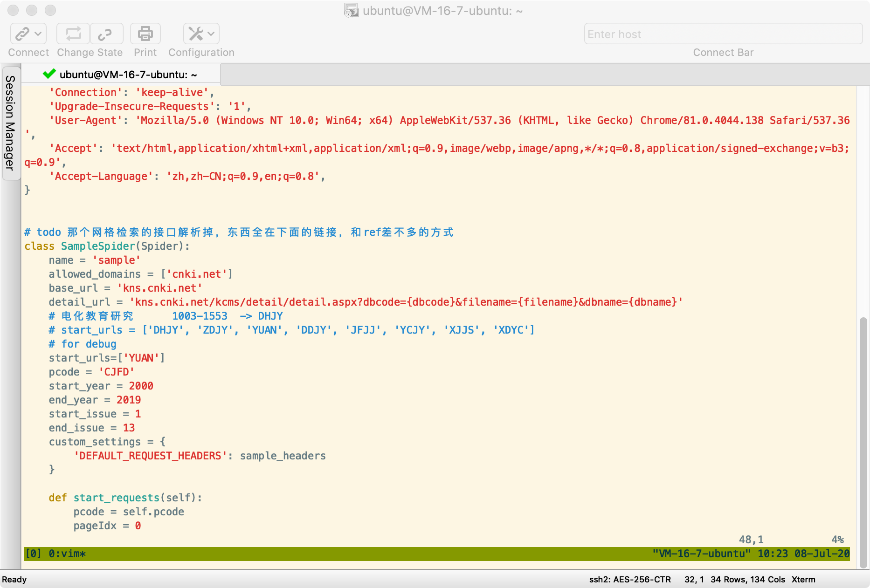
Task: Open the Session Manager side panel
Action: point(10,123)
